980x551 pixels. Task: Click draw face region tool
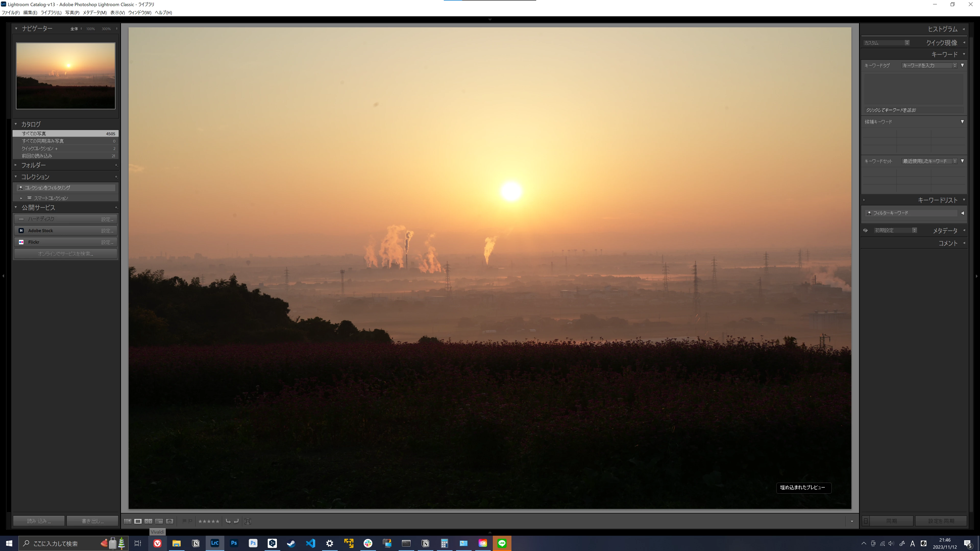pos(248,521)
